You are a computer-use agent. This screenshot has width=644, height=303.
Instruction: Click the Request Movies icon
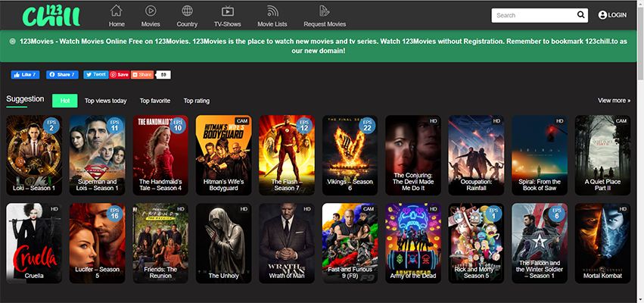pos(325,11)
